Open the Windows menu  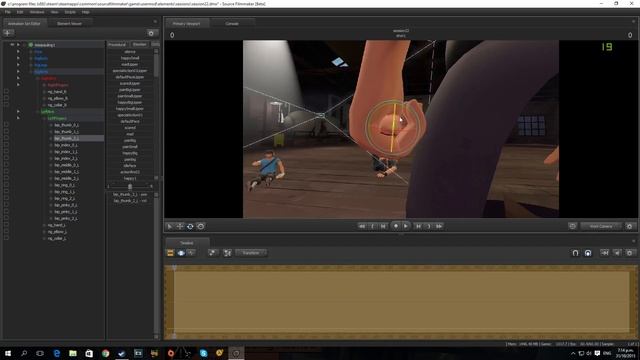[x=37, y=12]
